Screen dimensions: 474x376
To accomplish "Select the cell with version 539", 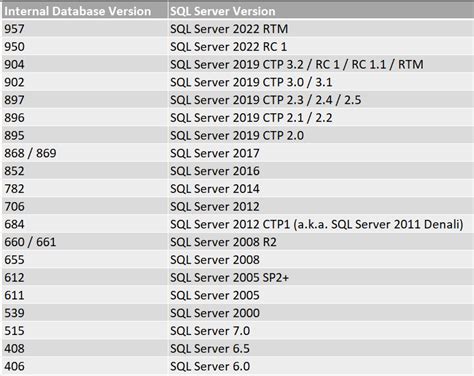I will point(85,313).
